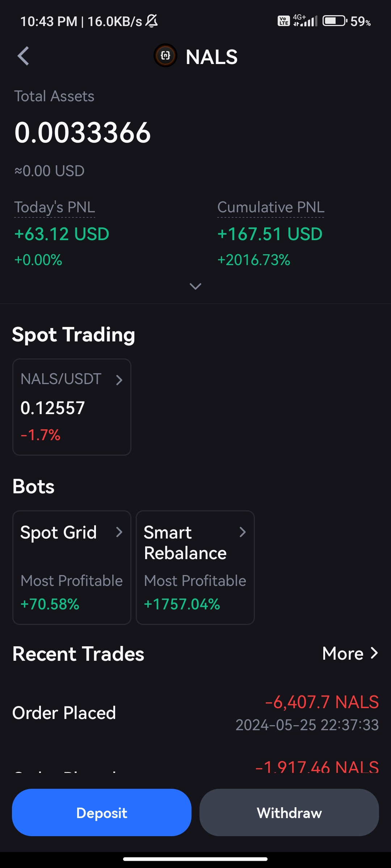Tap the NALS coin logo icon
The image size is (391, 868).
pos(165,56)
